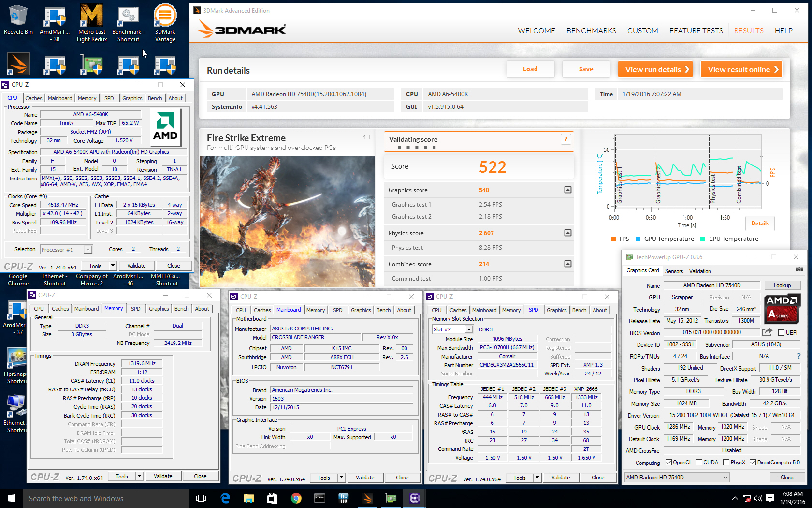Switch to Sensors tab in GPU-Z
The height and width of the screenshot is (508, 812).
pos(674,271)
